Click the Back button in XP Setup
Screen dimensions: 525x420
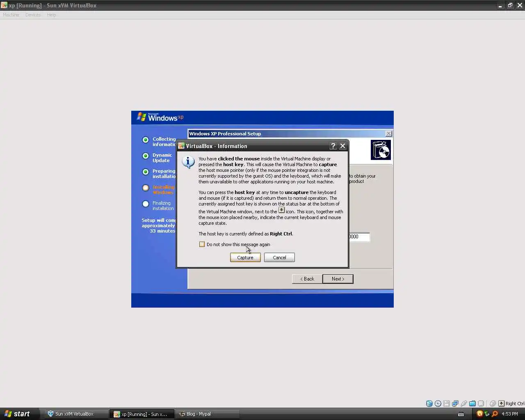307,279
